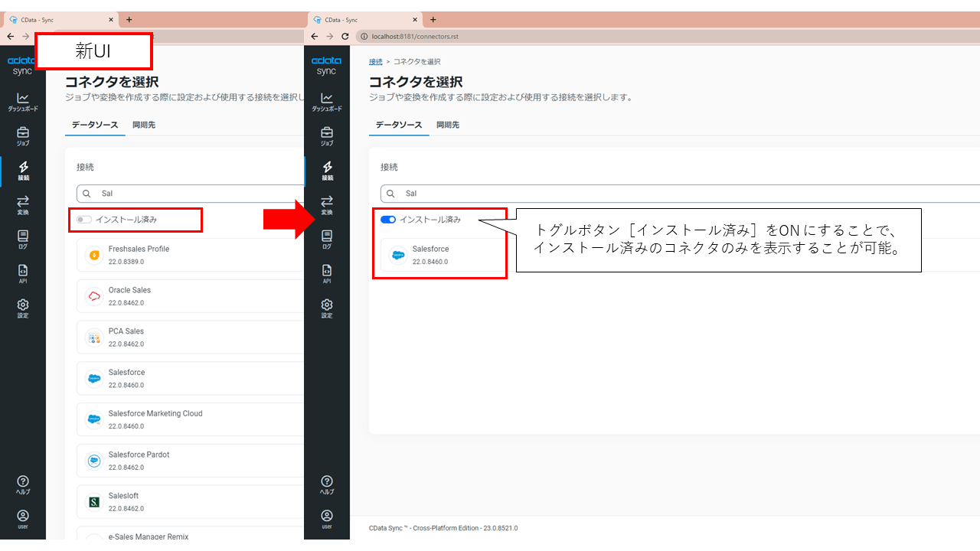Choose the Freshsales Profile connector
Image resolution: width=980 pixels, height=551 pixels.
pyautogui.click(x=191, y=255)
